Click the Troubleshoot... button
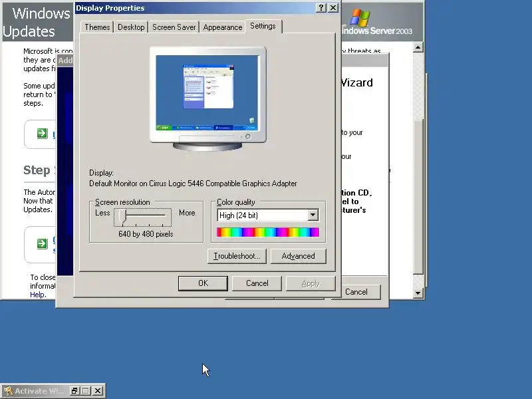The width and height of the screenshot is (532, 399). coord(237,256)
